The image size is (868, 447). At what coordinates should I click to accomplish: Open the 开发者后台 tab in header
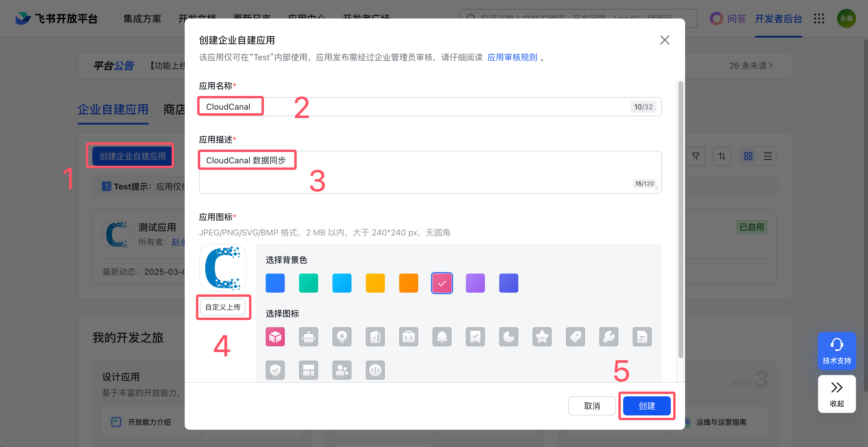pyautogui.click(x=778, y=18)
